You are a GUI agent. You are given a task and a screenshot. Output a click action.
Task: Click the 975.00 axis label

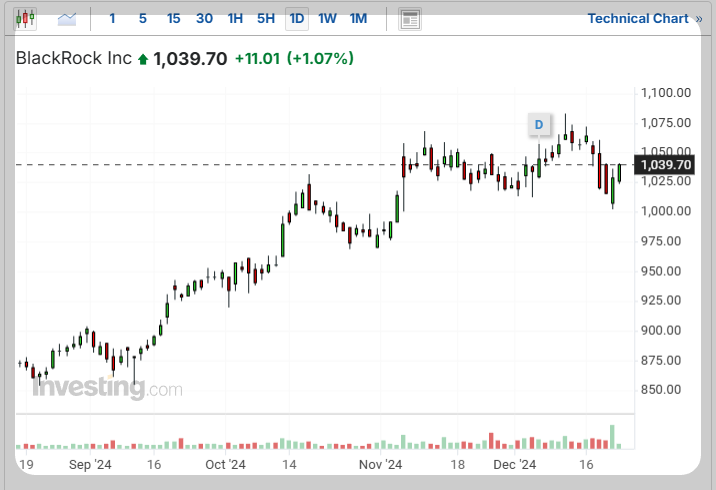click(x=661, y=241)
